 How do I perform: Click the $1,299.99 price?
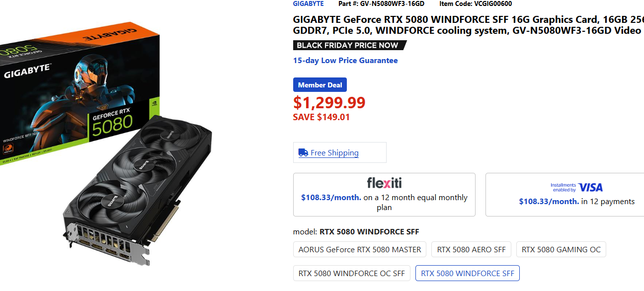coord(329,102)
